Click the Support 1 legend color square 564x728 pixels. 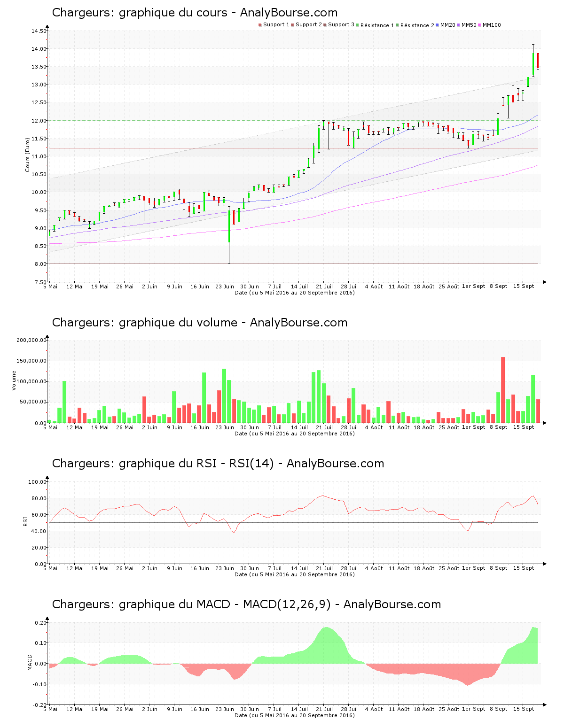coord(260,25)
